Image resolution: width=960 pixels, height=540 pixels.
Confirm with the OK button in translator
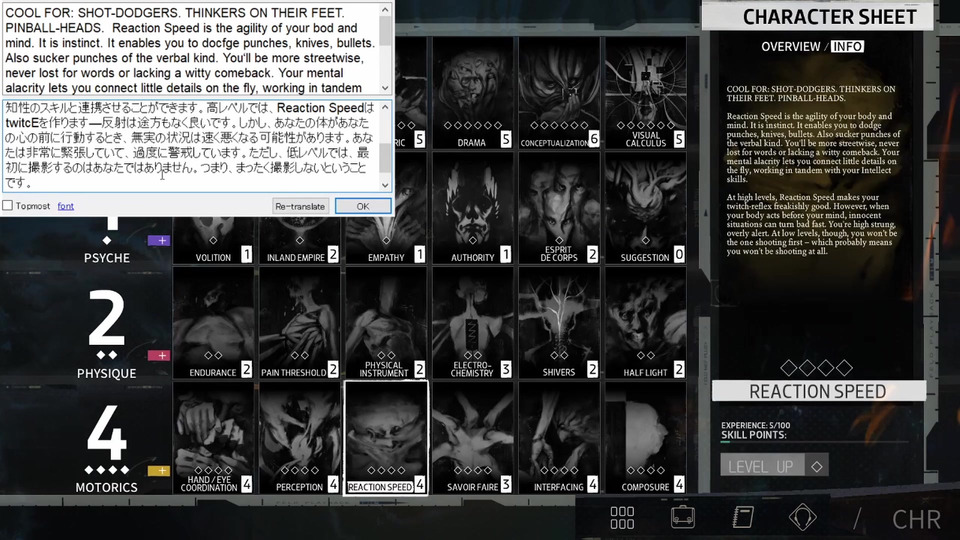(363, 206)
